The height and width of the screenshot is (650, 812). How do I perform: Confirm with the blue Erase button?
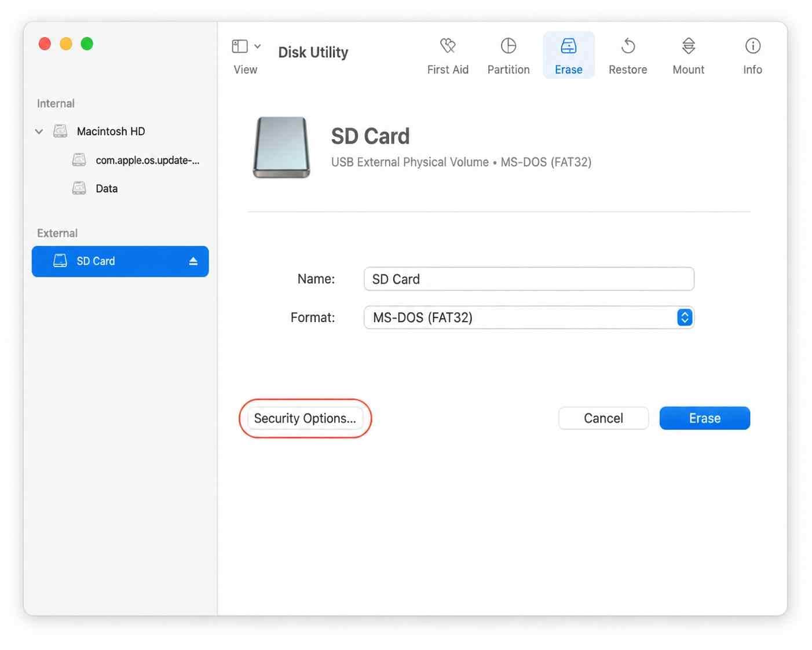click(704, 418)
